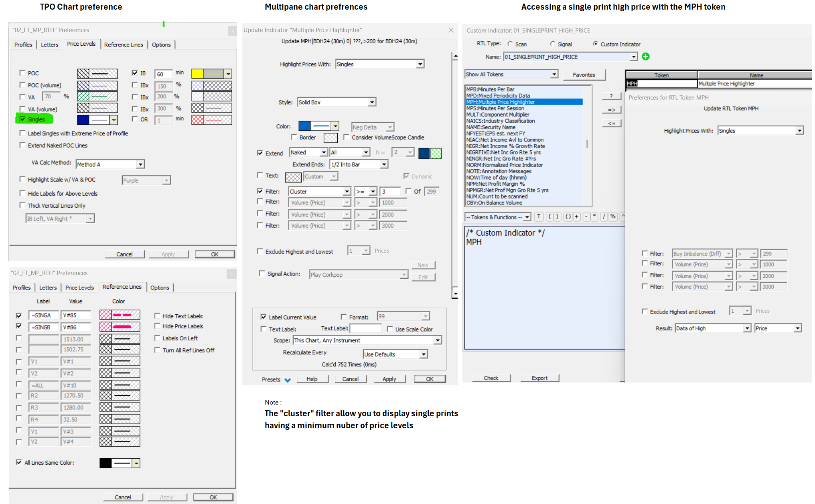Open the Presets blue chevron
Viewport: 815px width, 504px height.
[288, 380]
